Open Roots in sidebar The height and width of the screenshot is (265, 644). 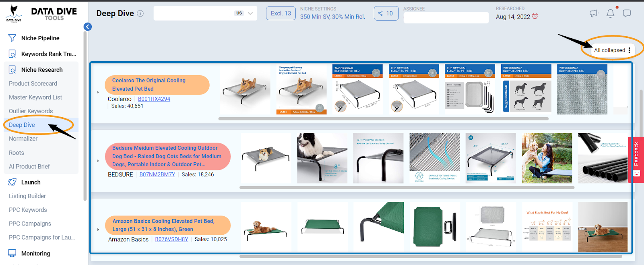[x=17, y=153]
